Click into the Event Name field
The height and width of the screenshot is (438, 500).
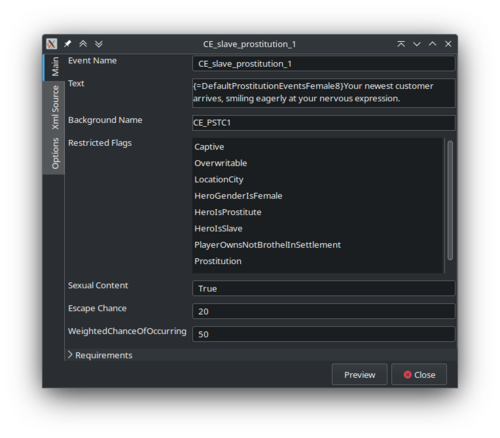(x=324, y=63)
